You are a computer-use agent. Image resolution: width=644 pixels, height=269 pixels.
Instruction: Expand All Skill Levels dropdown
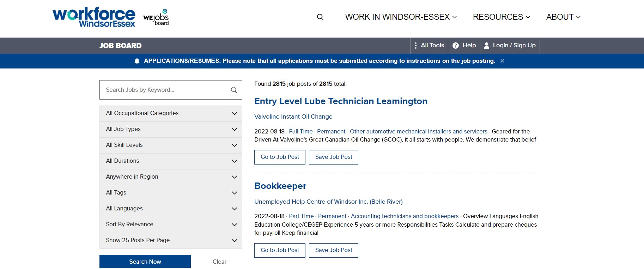point(171,145)
